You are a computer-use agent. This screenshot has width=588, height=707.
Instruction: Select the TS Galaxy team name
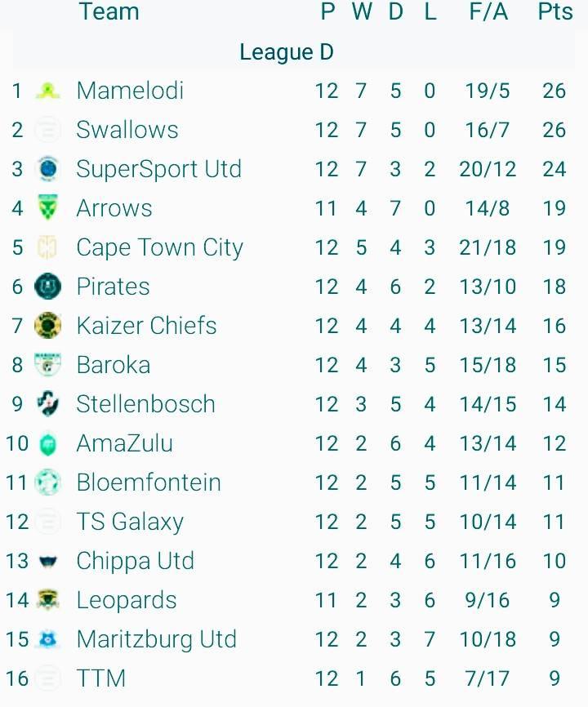pyautogui.click(x=130, y=522)
